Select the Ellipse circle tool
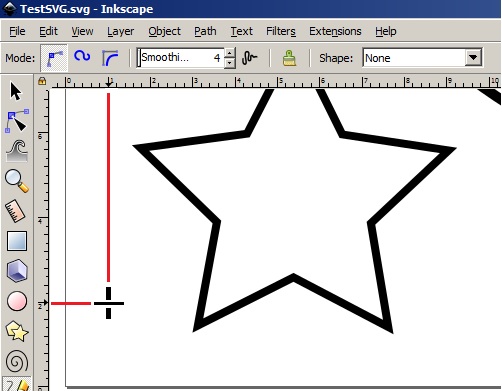 17,301
